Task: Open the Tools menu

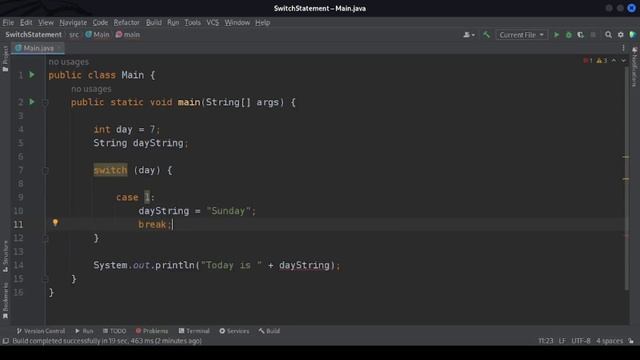Action: tap(192, 22)
